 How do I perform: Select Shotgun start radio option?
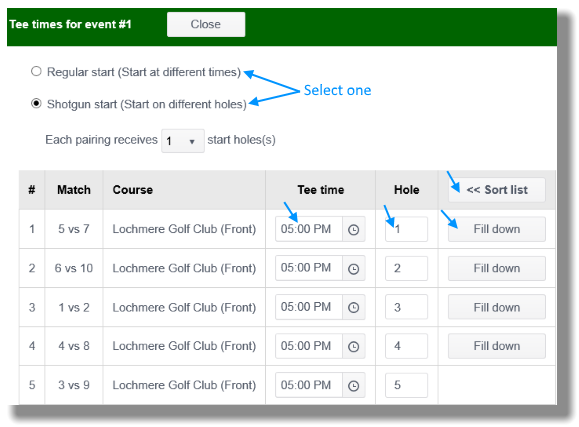[x=36, y=103]
